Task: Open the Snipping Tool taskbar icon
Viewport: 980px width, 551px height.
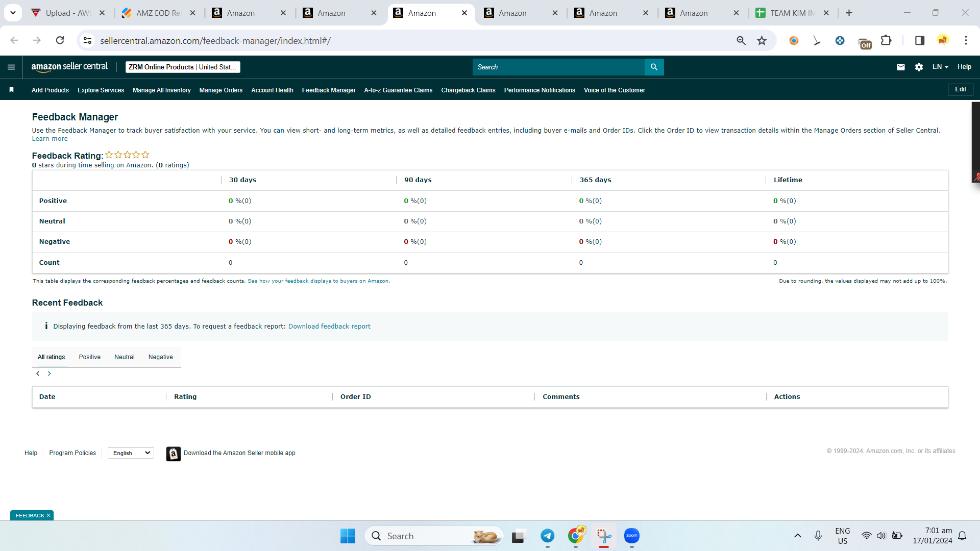Action: [x=604, y=536]
